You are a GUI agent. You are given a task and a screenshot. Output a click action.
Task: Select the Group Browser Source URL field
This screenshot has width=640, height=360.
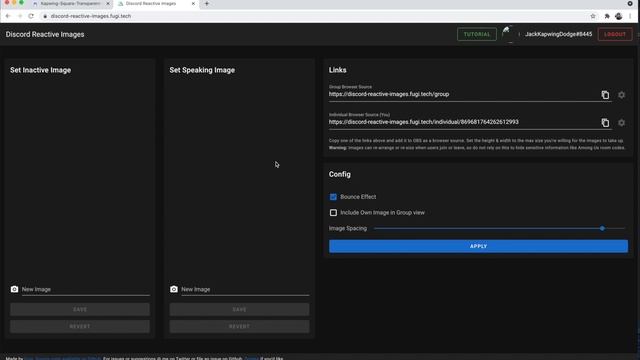click(463, 94)
